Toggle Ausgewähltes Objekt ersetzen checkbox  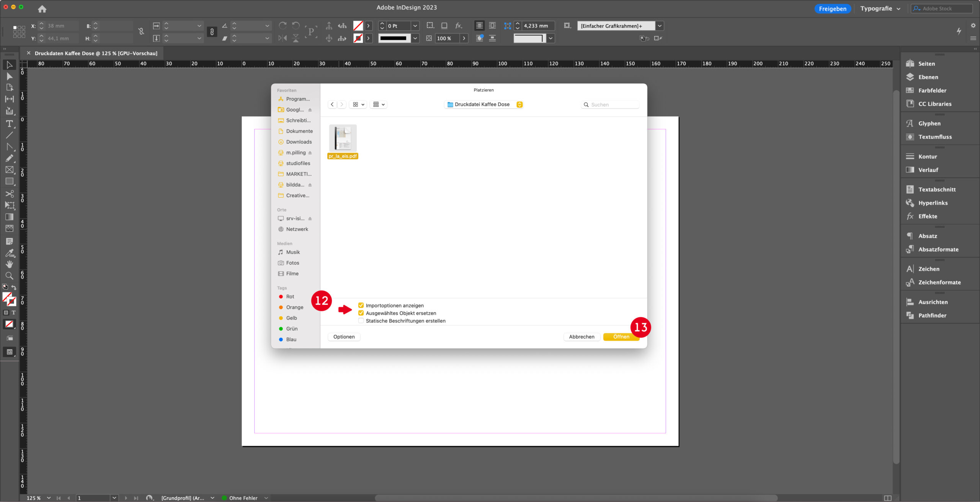[x=361, y=313]
